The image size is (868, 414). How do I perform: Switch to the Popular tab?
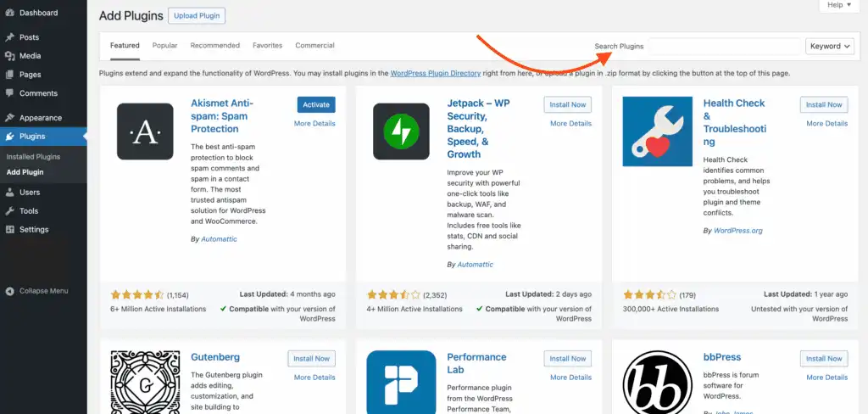coord(164,46)
